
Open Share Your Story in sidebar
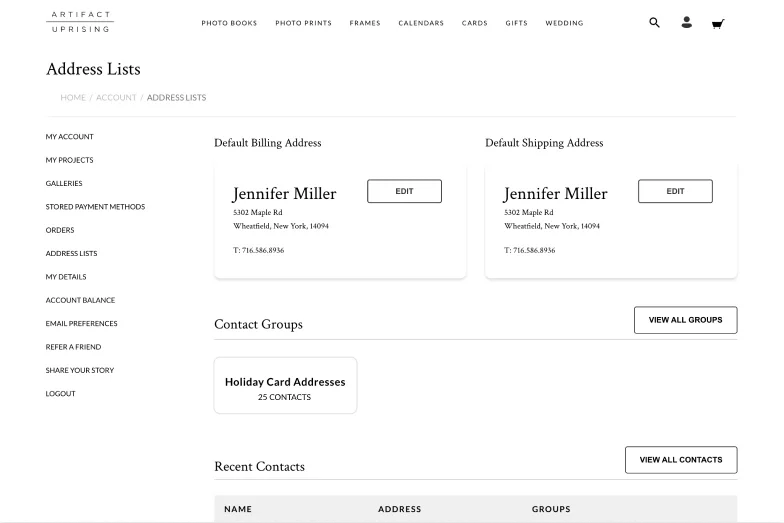pyautogui.click(x=80, y=370)
